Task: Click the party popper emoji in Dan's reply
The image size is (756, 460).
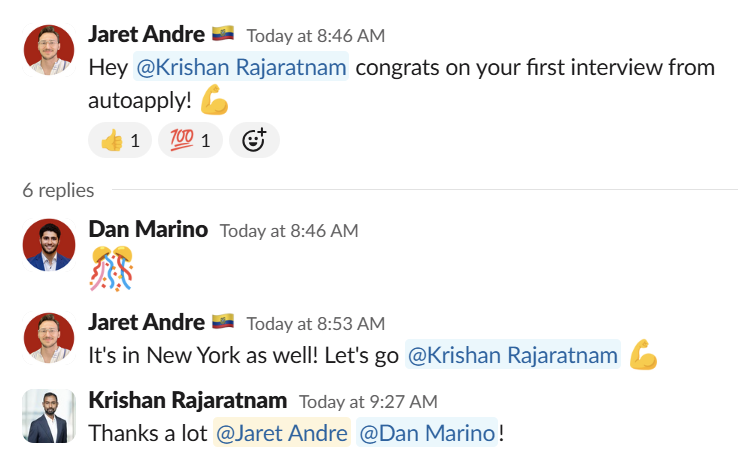Action: point(111,269)
